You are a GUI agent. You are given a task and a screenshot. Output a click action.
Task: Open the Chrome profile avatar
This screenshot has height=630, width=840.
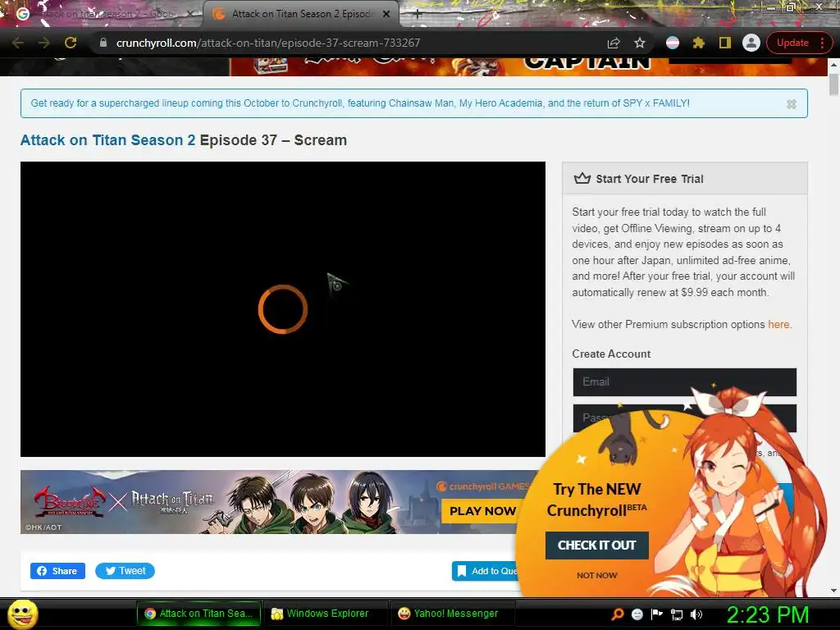(751, 43)
